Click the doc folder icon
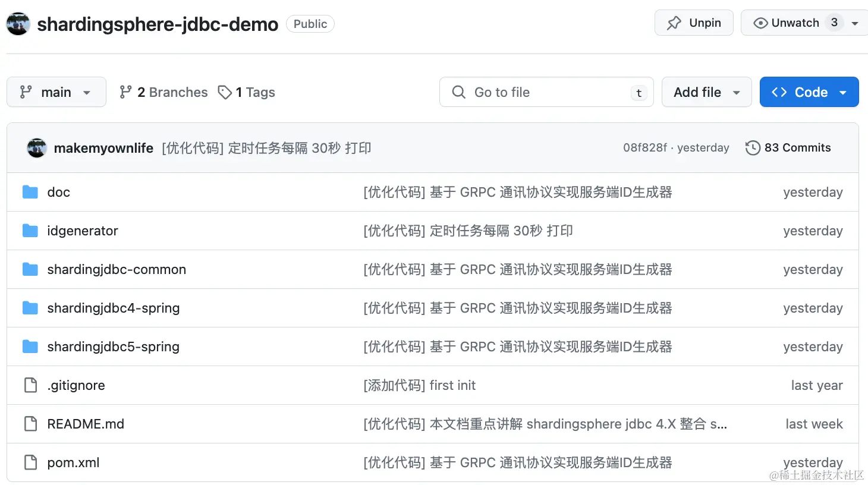 [x=30, y=192]
